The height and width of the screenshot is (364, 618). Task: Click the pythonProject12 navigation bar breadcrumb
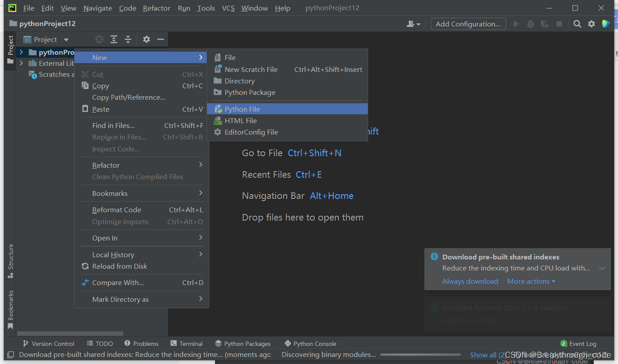tap(42, 24)
